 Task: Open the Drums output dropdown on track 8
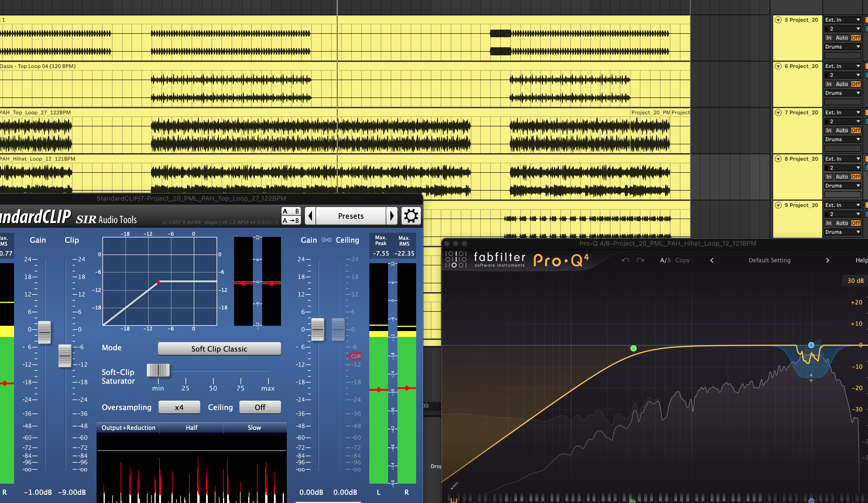(x=843, y=186)
